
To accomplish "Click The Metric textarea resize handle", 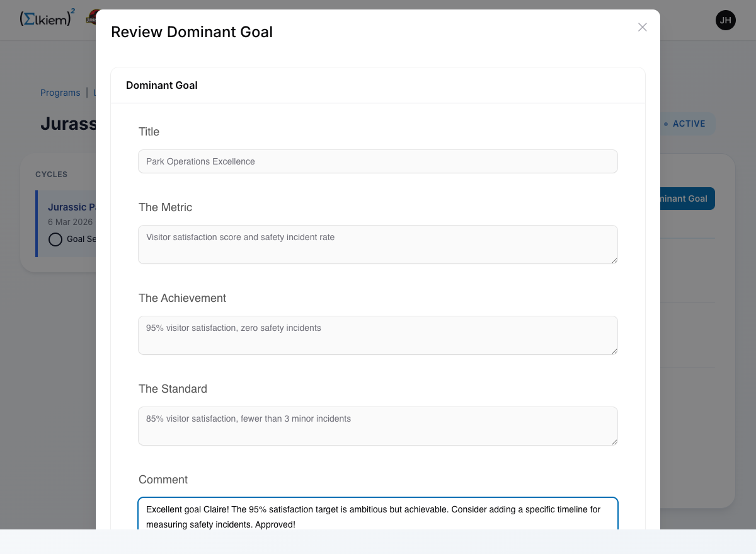I will (614, 260).
